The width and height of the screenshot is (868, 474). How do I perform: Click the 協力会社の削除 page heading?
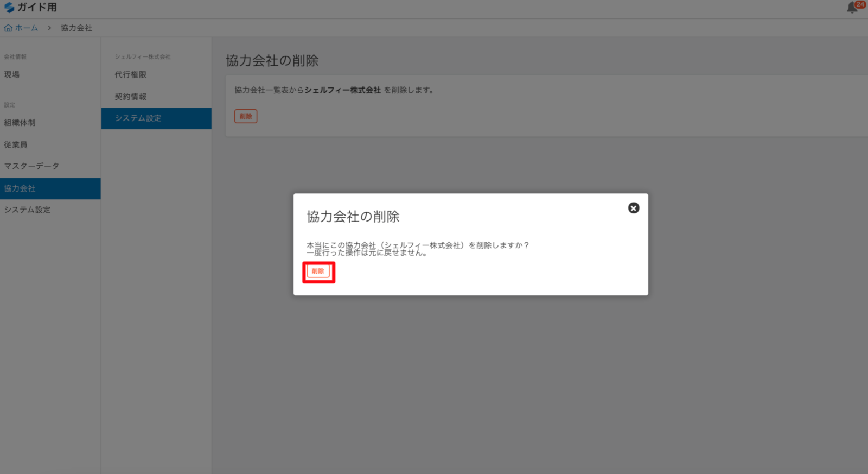[x=272, y=61]
